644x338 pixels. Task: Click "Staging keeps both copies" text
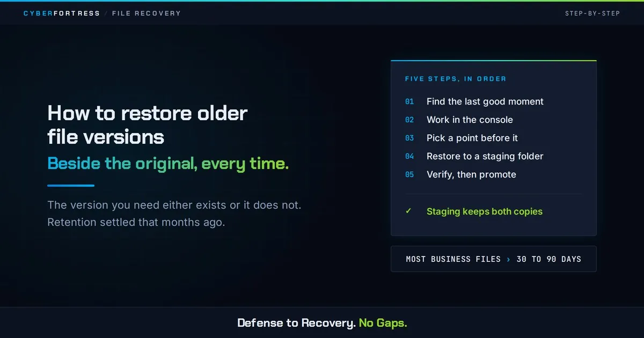tap(485, 211)
